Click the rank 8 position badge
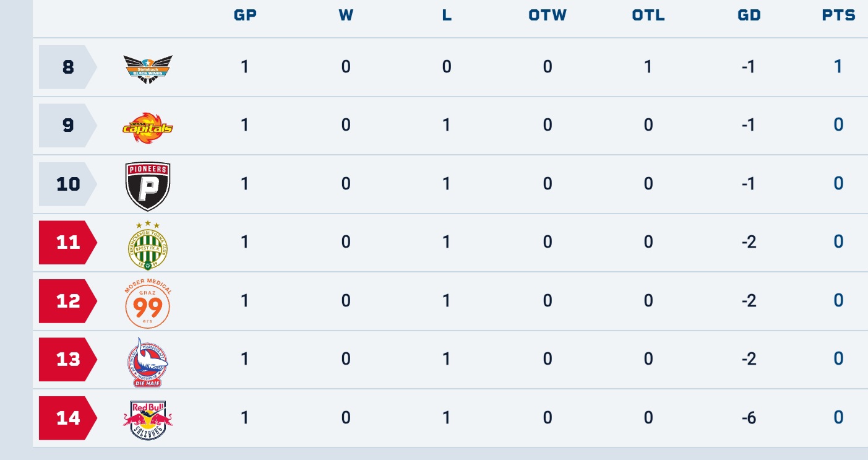This screenshot has height=460, width=868. coord(68,67)
